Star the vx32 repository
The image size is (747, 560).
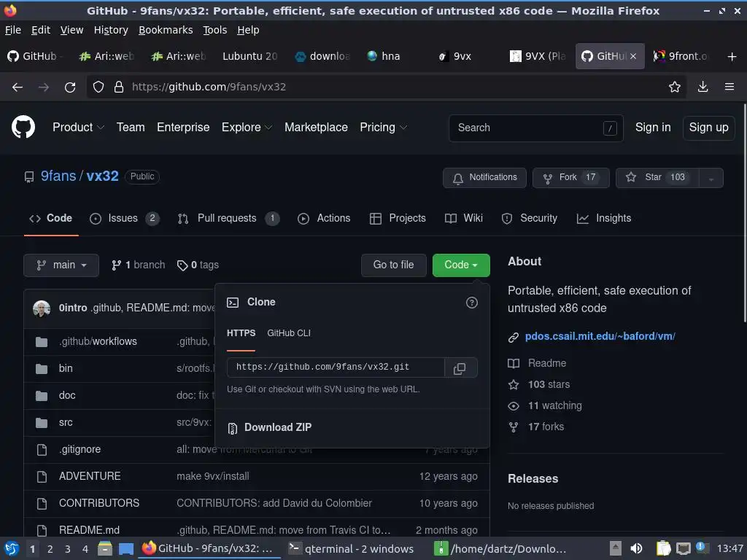[x=657, y=178]
